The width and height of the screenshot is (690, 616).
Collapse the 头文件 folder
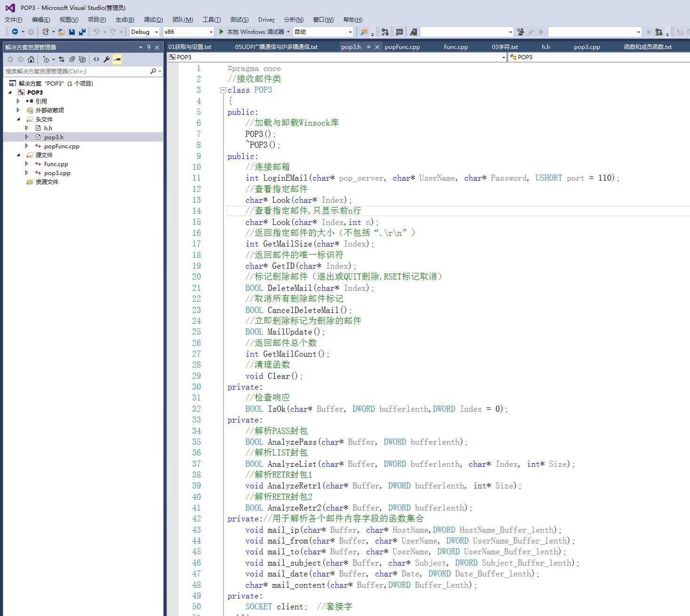point(18,119)
